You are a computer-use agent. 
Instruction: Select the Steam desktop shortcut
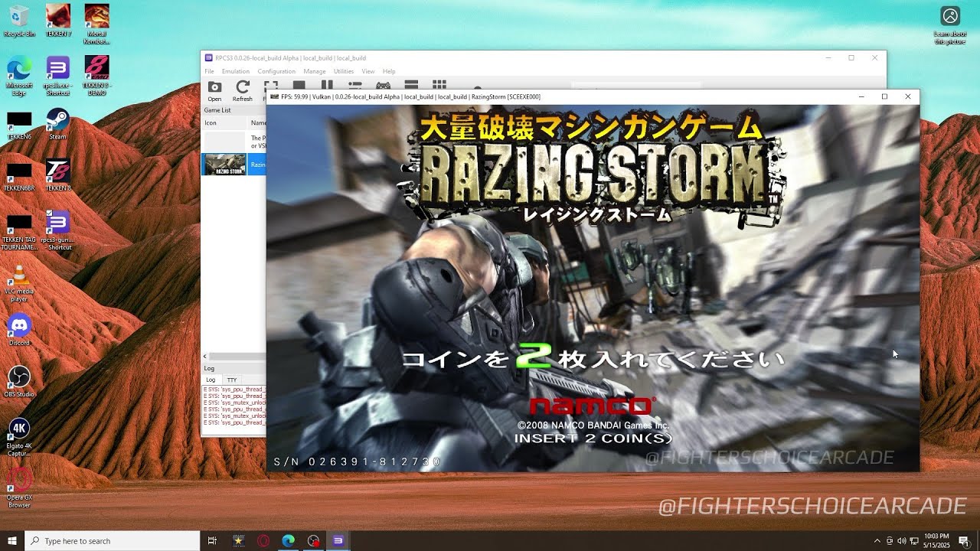pos(58,124)
